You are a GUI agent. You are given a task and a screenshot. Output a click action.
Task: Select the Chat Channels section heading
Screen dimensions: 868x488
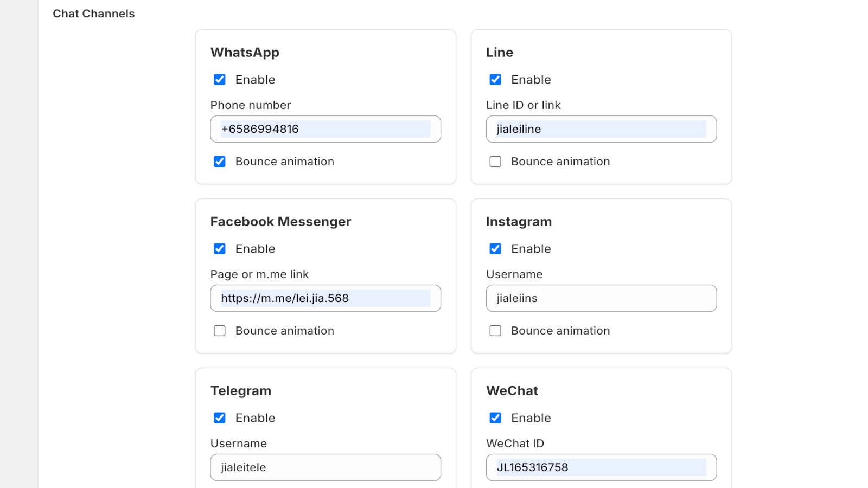[x=94, y=14]
